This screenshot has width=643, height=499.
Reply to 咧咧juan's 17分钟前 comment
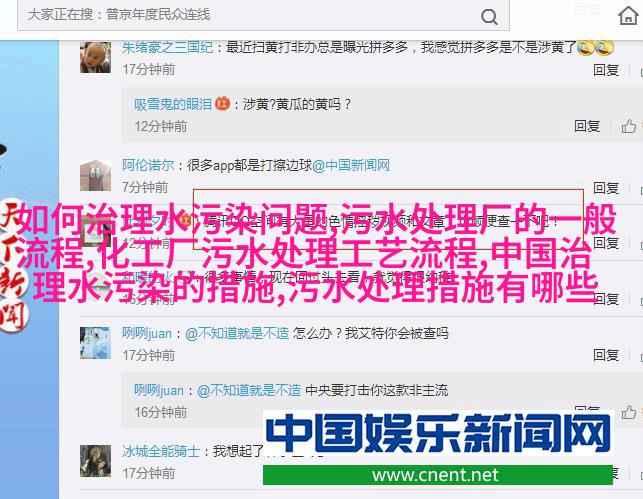pyautogui.click(x=606, y=355)
